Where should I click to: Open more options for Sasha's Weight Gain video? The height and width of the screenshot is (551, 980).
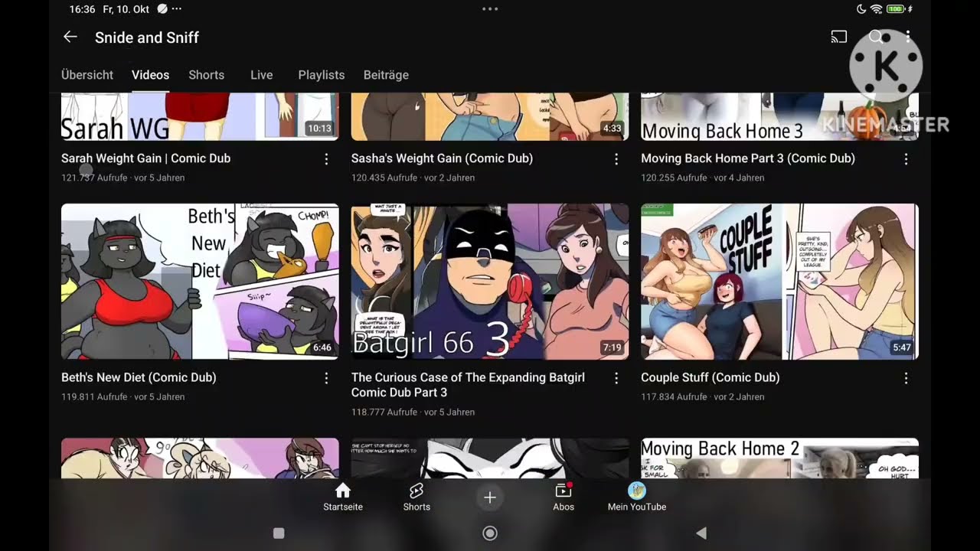pyautogui.click(x=616, y=159)
